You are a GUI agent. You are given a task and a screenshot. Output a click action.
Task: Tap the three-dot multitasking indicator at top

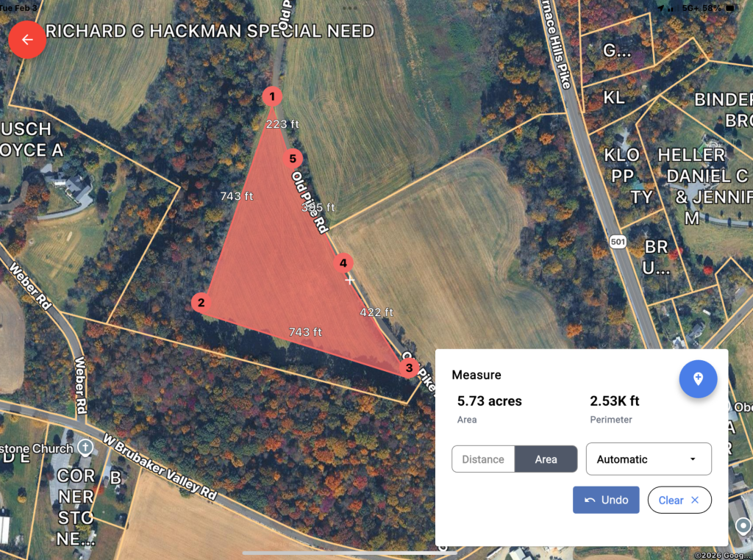(x=349, y=7)
